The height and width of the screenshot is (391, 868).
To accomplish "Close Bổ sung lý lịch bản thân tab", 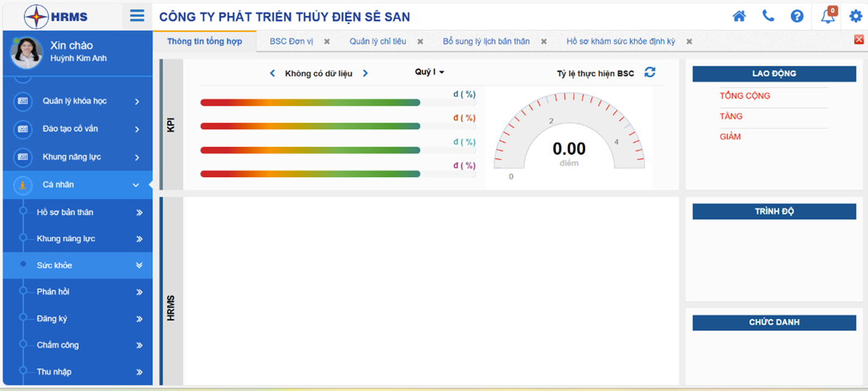I will point(543,42).
